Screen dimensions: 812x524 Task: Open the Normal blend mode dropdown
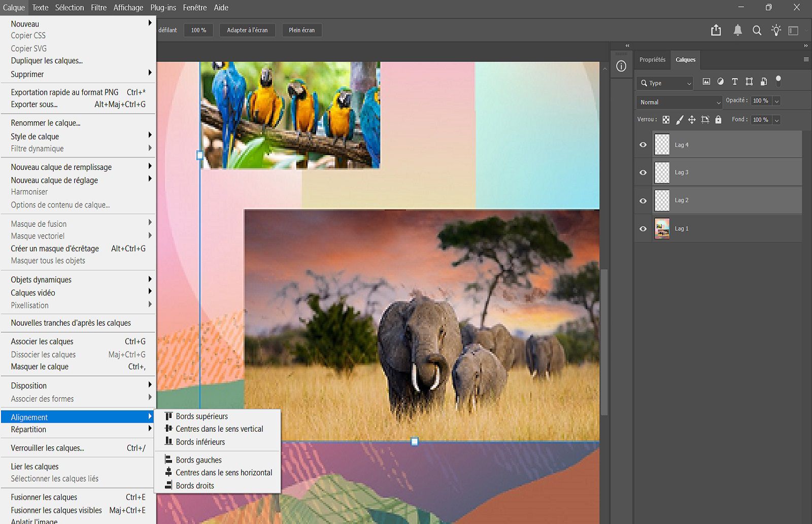[679, 102]
